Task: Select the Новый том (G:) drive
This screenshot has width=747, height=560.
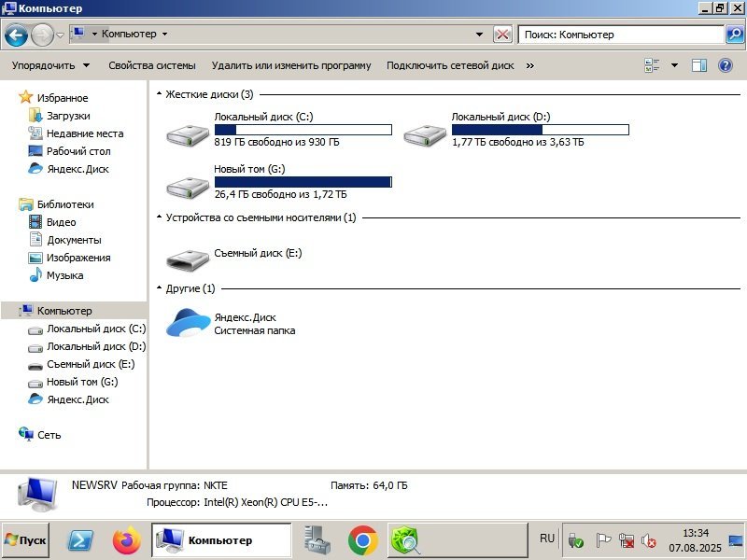Action: tap(188, 188)
